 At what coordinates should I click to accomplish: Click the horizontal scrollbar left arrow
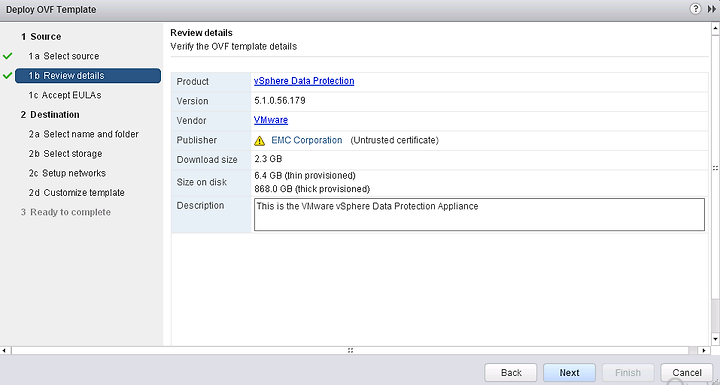[4, 351]
